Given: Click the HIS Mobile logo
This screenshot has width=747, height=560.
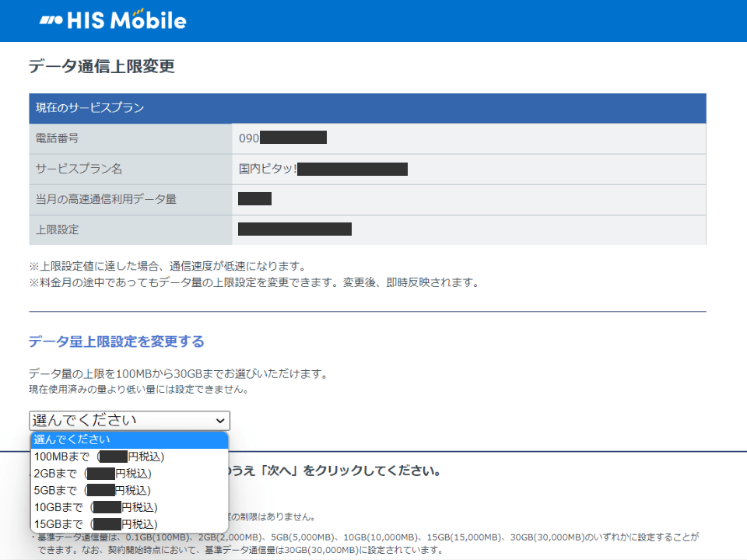Looking at the screenshot, I should coord(113,20).
